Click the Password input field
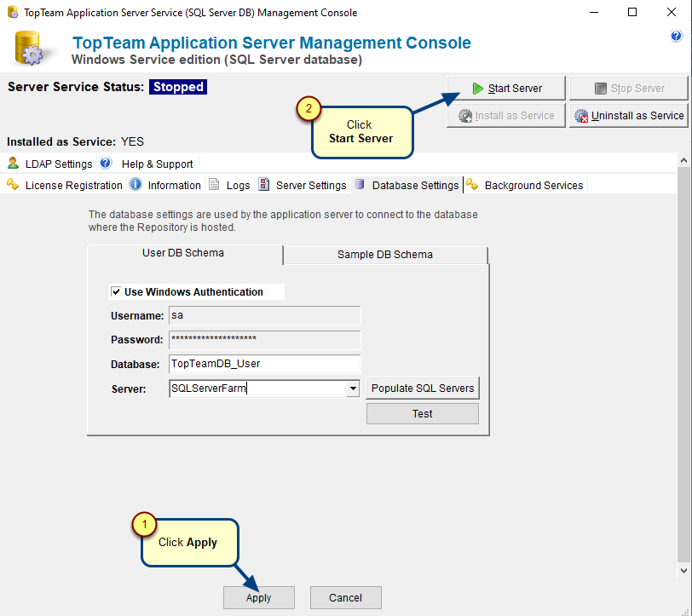The height and width of the screenshot is (616, 692). 265,340
